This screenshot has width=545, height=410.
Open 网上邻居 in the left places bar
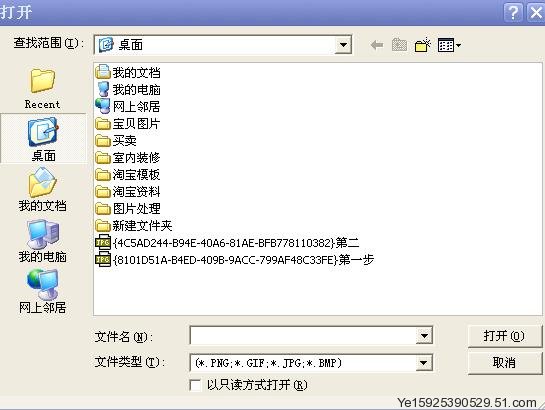[42, 292]
